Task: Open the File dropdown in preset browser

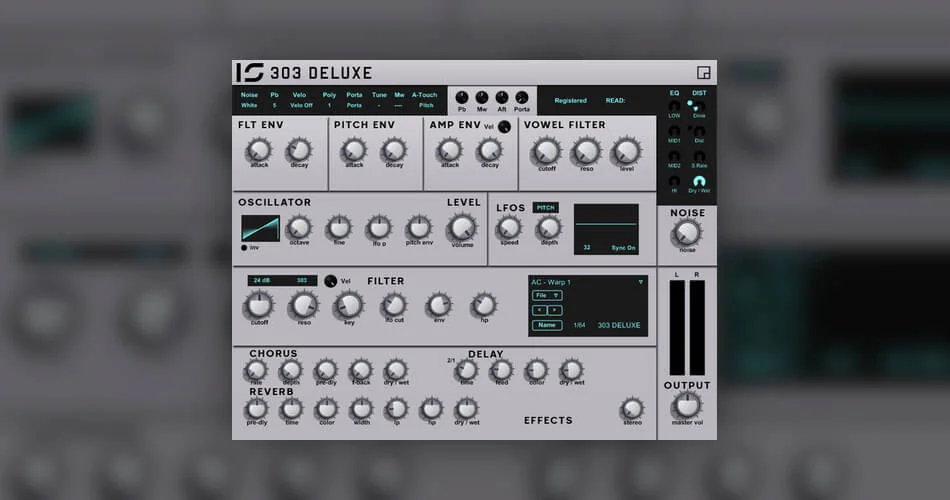Action: [547, 295]
